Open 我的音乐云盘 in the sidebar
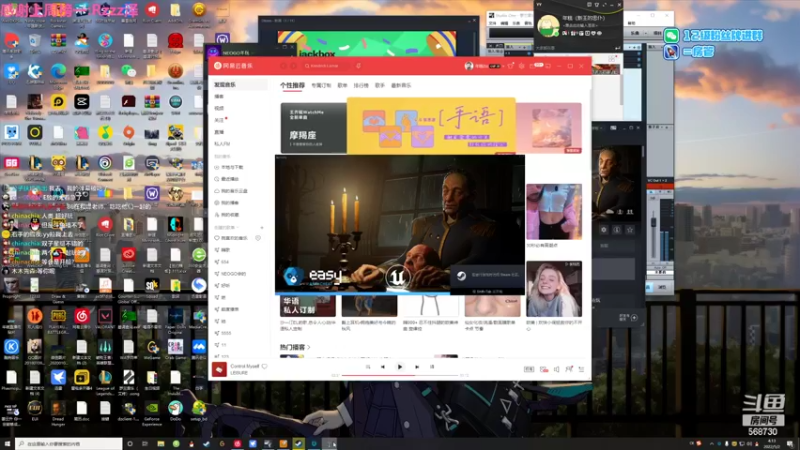 [231, 191]
